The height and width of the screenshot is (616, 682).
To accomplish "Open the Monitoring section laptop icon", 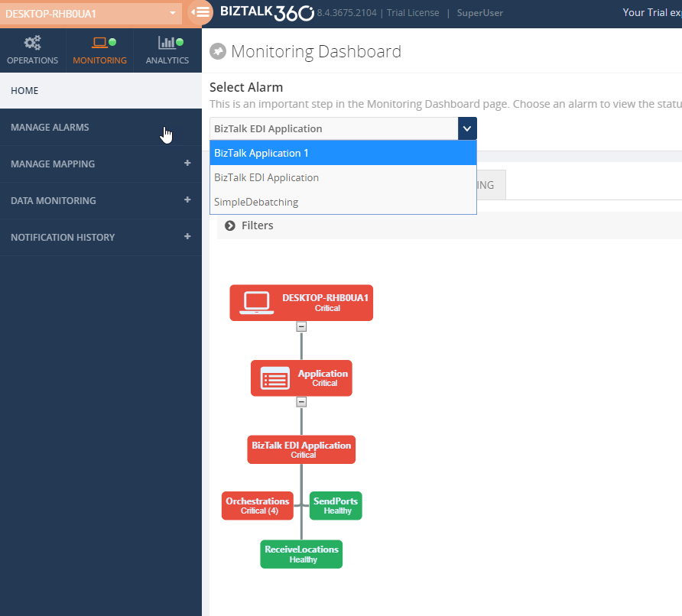I will [x=99, y=42].
